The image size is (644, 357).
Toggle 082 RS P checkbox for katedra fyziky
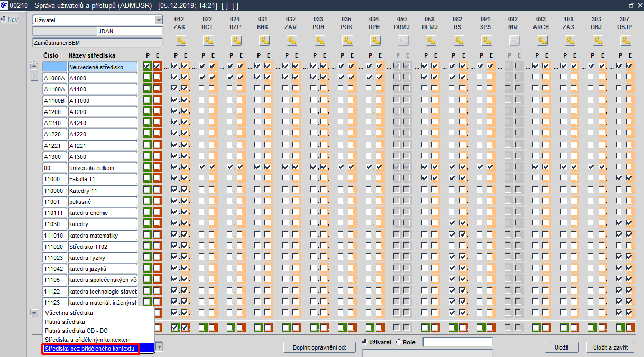click(x=453, y=257)
